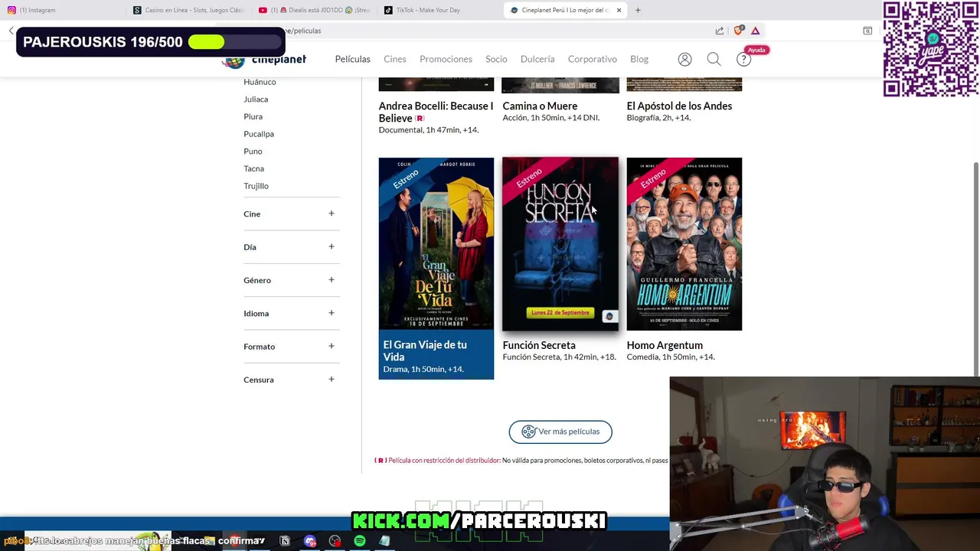The width and height of the screenshot is (980, 551).
Task: Switch to the YouTube stream tab
Action: click(314, 10)
